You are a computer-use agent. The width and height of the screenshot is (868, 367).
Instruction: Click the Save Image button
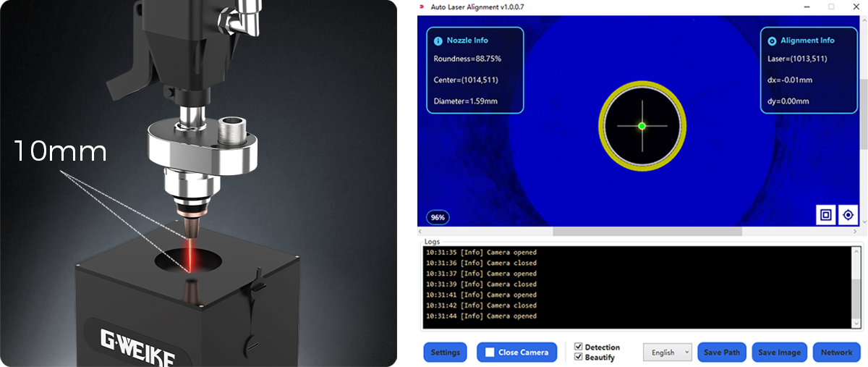[779, 353]
